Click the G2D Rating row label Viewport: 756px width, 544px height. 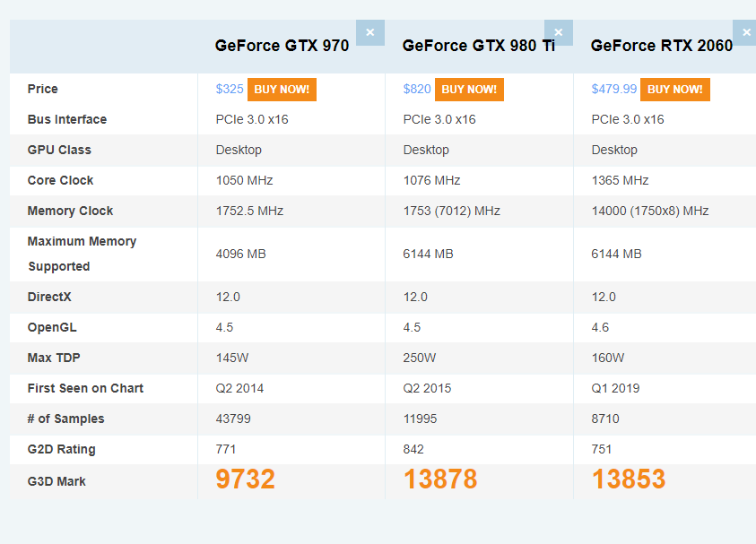(x=61, y=449)
